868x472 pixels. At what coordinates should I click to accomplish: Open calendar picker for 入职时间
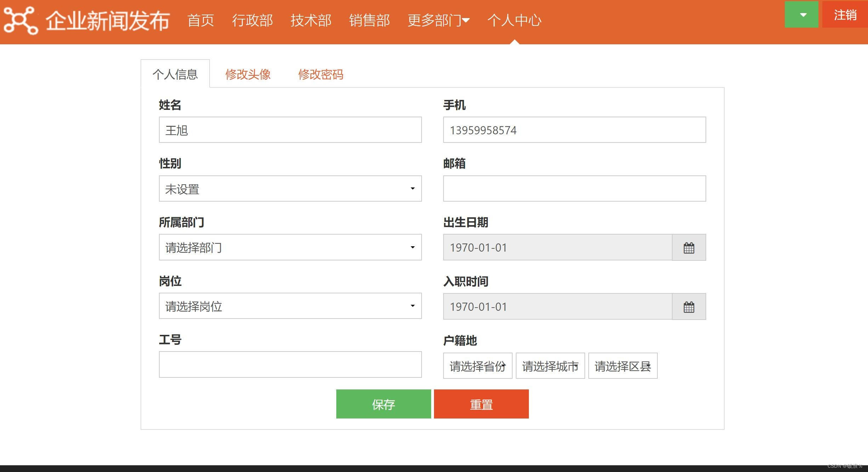pos(689,307)
